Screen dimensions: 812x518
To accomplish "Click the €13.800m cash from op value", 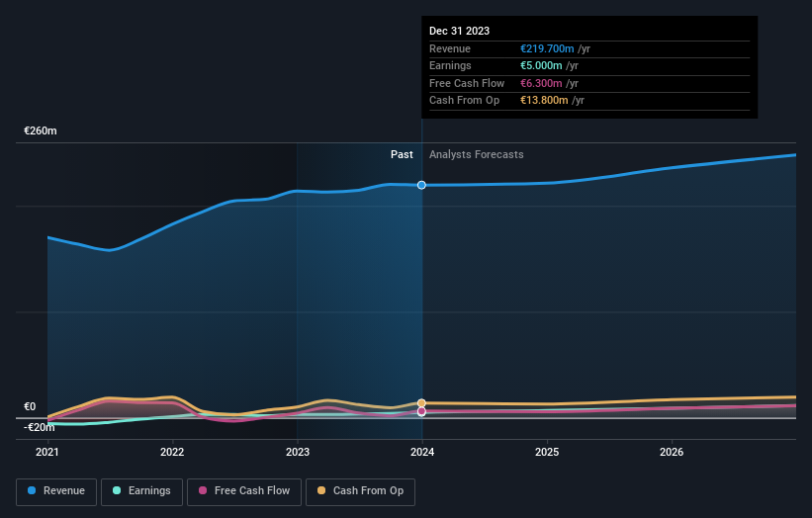I will [544, 101].
